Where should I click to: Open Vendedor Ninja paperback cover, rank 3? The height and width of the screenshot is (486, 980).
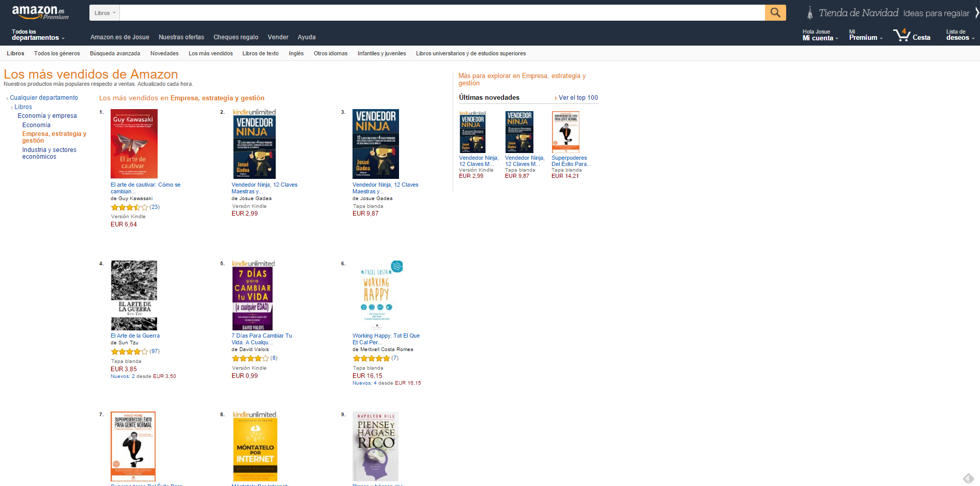pyautogui.click(x=376, y=144)
